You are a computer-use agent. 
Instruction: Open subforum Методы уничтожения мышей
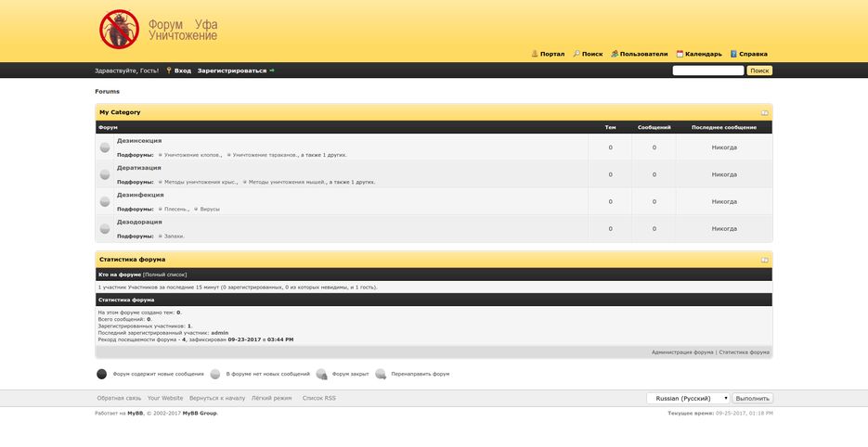click(286, 182)
